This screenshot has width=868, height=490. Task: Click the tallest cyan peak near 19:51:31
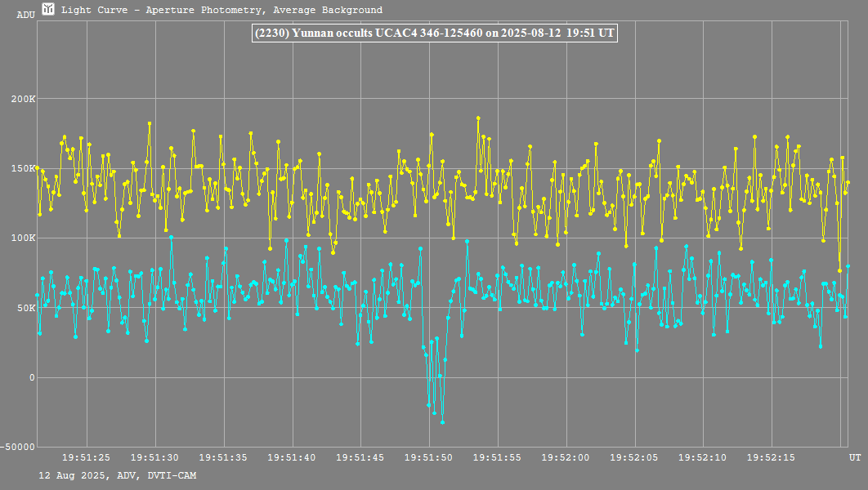[x=171, y=237]
